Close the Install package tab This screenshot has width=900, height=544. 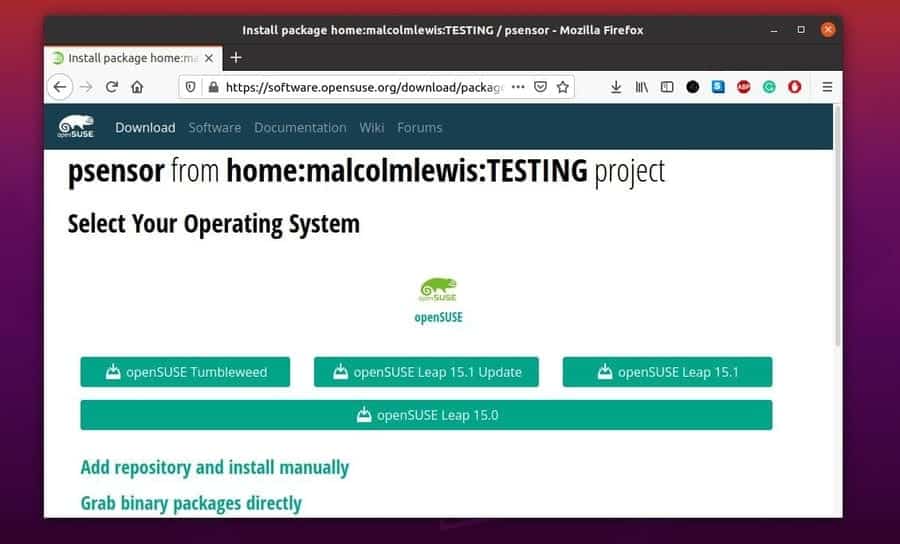209,58
